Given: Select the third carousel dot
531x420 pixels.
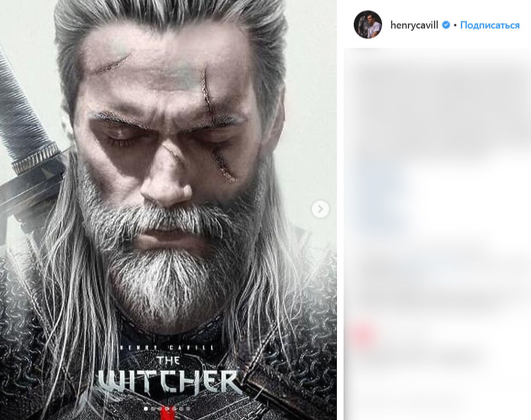Looking at the screenshot, I should click(x=160, y=408).
